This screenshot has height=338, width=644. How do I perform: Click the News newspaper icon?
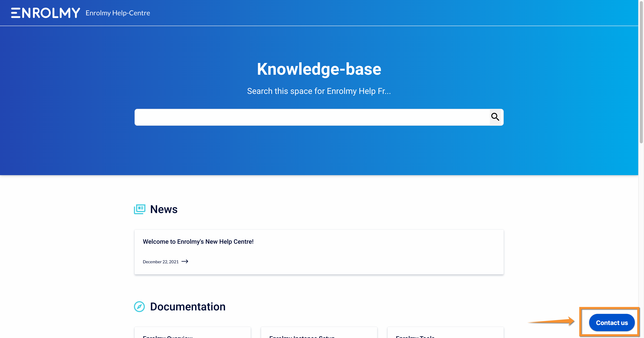(x=140, y=209)
